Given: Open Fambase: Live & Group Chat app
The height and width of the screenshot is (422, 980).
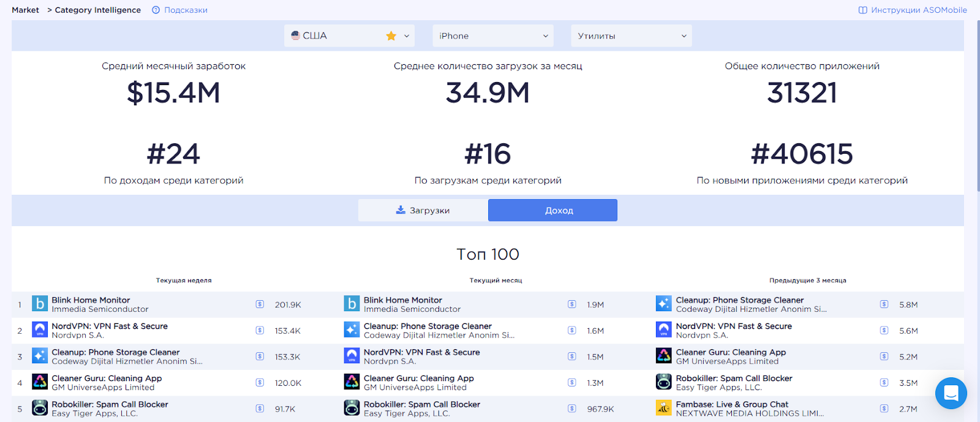Looking at the screenshot, I should coord(732,404).
